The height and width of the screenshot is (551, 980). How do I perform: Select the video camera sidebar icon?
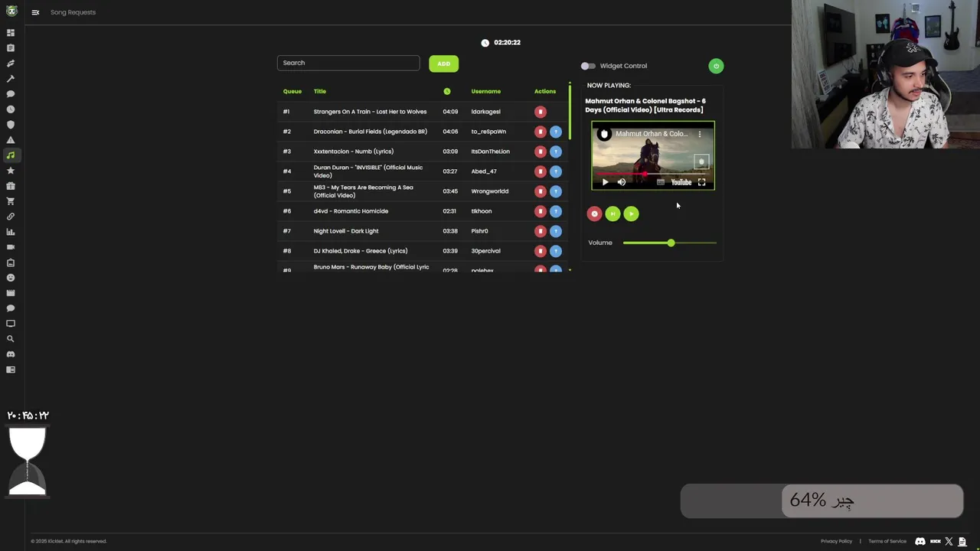point(11,247)
